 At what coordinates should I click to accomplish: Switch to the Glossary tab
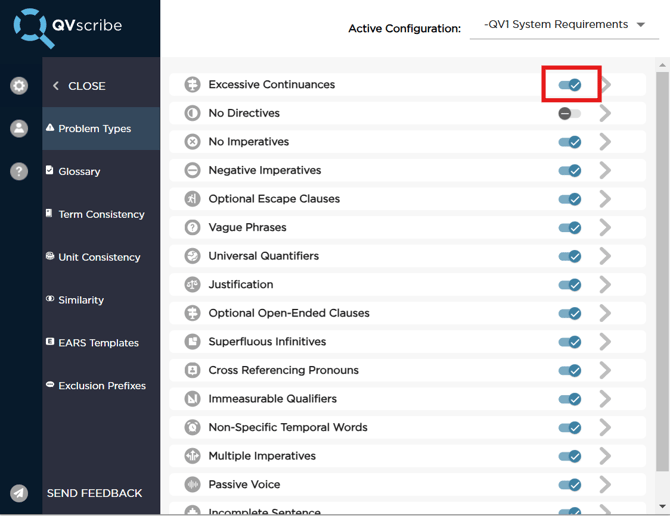tap(79, 171)
